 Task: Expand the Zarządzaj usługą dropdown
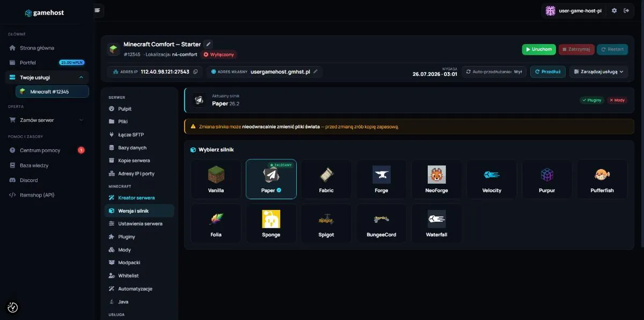(x=598, y=71)
